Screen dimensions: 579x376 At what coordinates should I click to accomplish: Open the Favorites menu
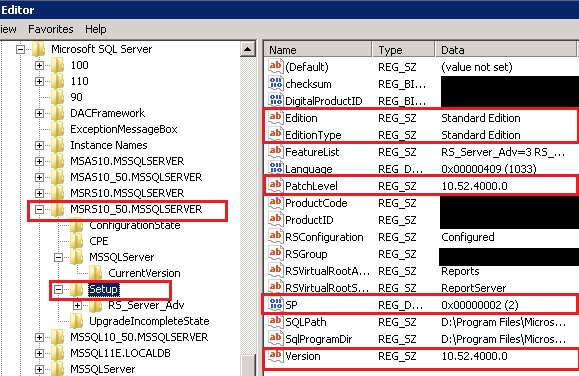click(51, 29)
